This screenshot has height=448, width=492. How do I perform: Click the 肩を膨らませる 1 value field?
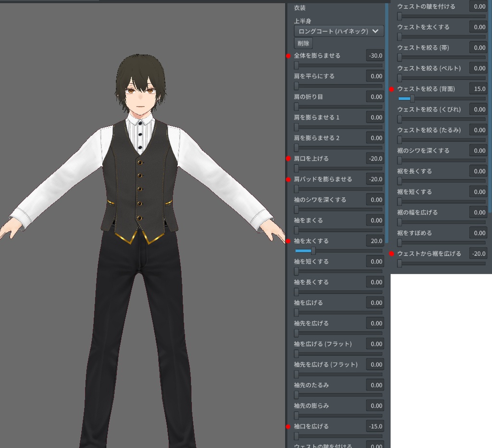(375, 117)
